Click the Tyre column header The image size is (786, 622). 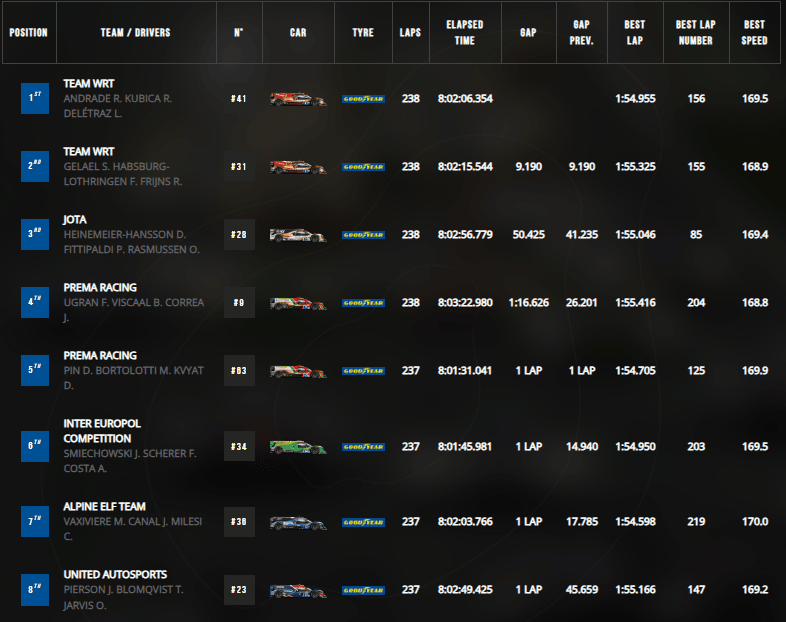363,33
